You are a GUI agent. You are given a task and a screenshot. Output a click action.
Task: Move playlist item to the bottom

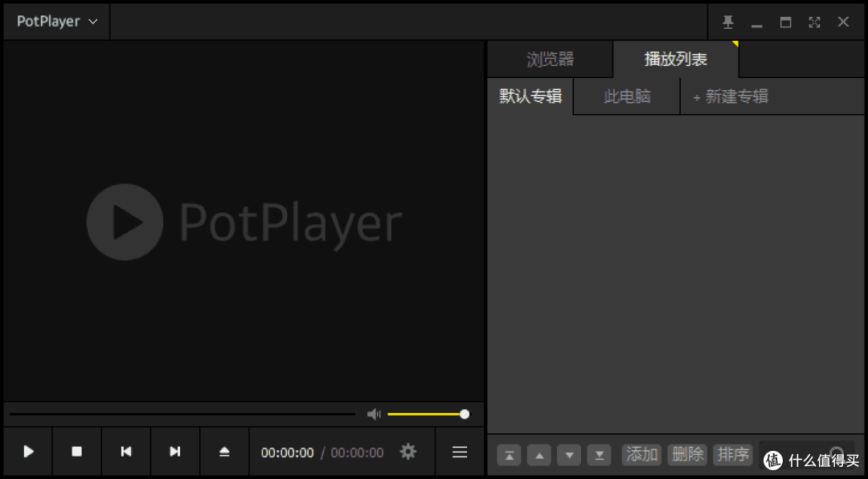(599, 455)
